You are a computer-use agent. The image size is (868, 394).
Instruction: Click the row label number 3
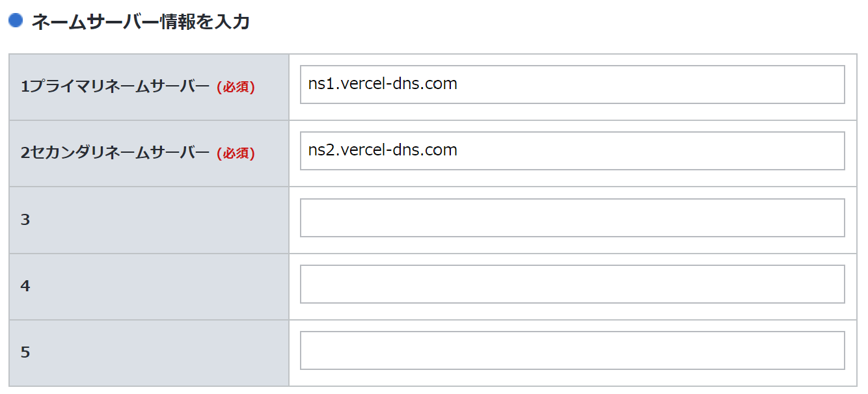tap(25, 220)
